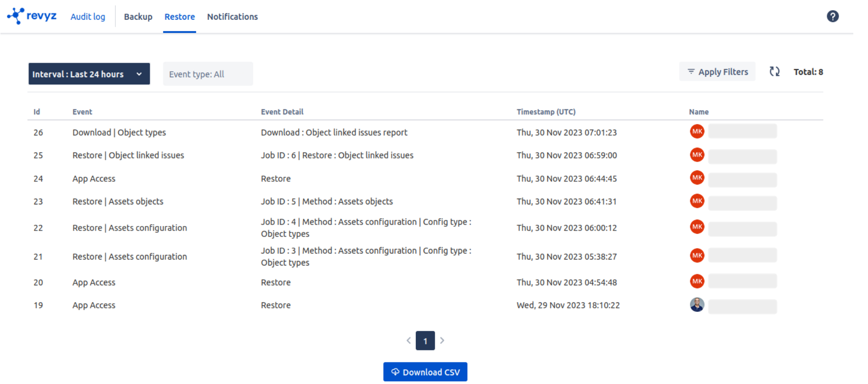The height and width of the screenshot is (384, 868).
Task: Expand the Interval Last 24 hours dropdown
Action: (x=89, y=74)
